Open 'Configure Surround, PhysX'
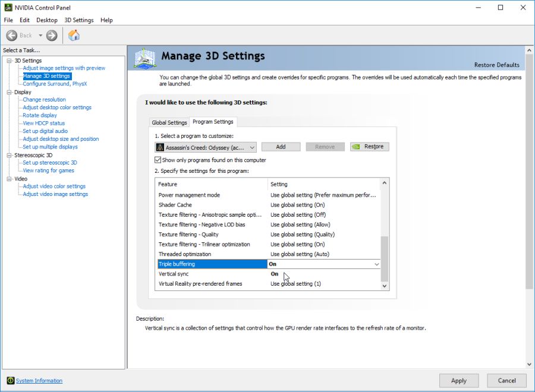This screenshot has width=535, height=392. (x=55, y=84)
